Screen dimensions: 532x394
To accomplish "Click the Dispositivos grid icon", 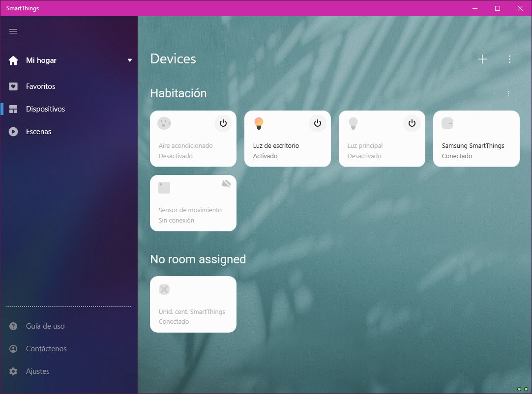I will point(13,109).
